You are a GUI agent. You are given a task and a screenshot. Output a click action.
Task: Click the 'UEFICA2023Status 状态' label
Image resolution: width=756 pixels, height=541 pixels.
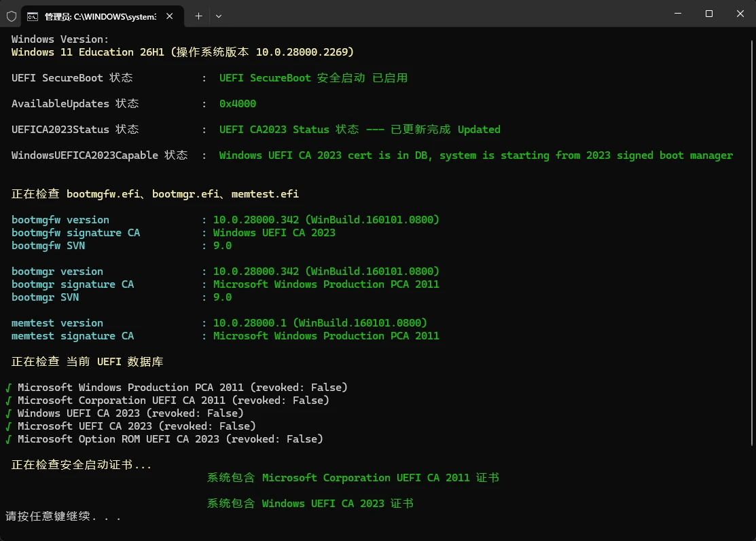[x=75, y=130]
